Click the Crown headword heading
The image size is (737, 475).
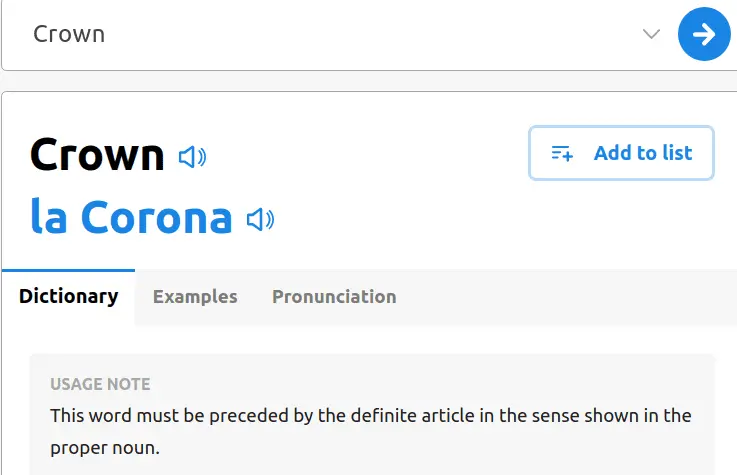(97, 155)
